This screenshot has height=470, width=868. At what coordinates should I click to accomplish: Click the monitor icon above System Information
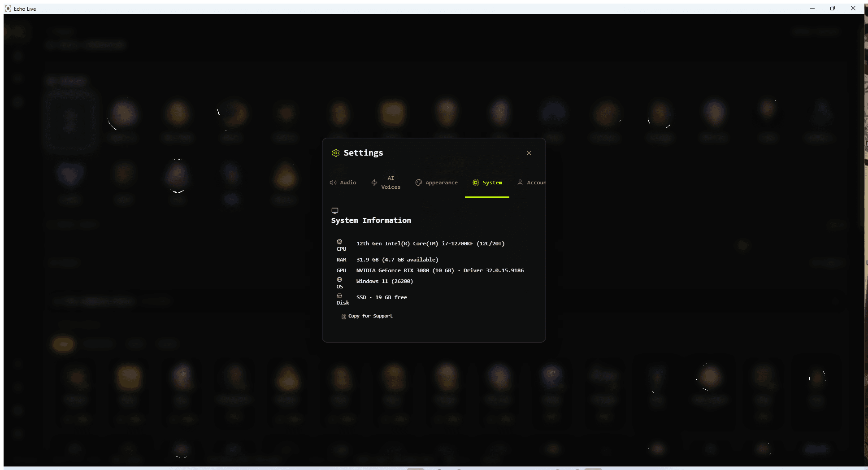[x=335, y=210]
